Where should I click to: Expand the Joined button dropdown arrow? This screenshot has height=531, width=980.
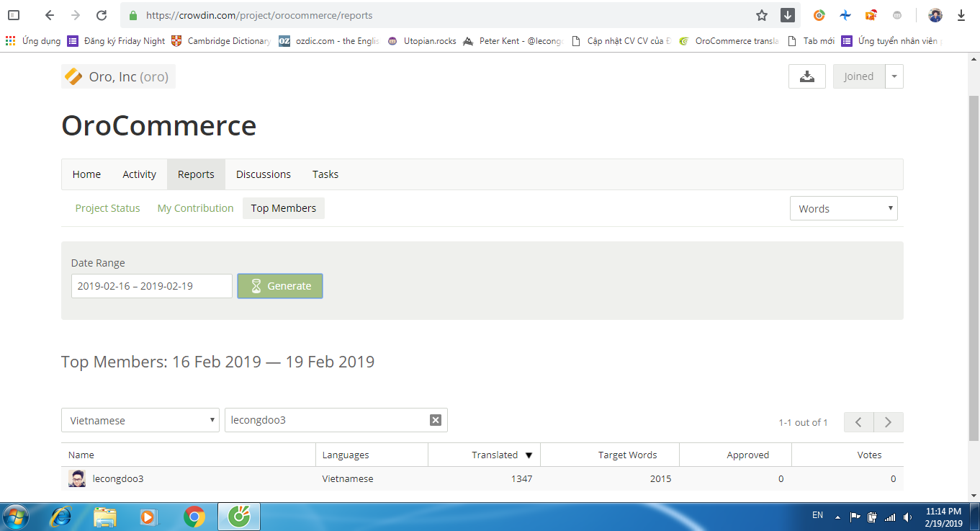(894, 76)
